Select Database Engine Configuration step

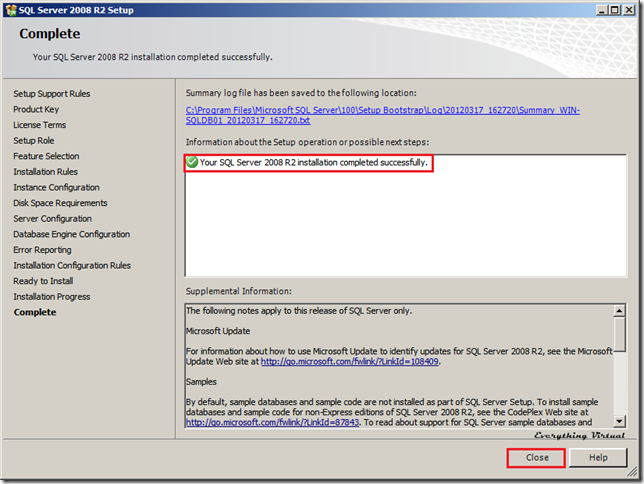[72, 234]
